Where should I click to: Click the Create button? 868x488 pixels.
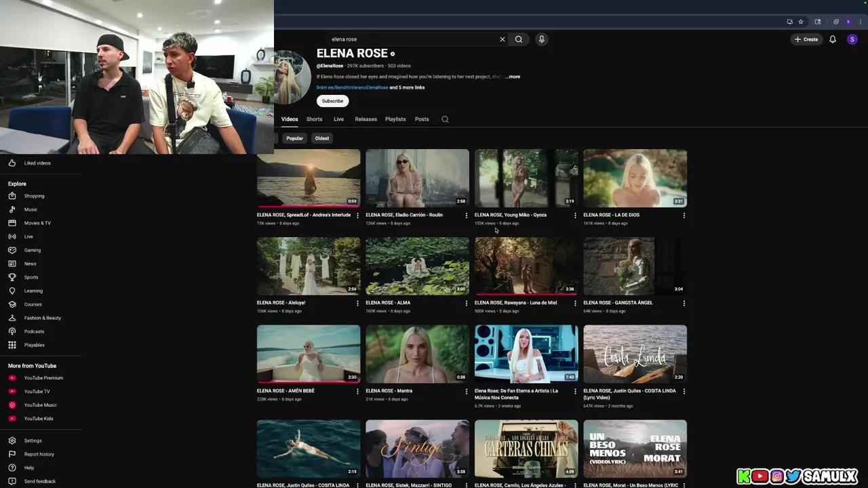pyautogui.click(x=806, y=39)
